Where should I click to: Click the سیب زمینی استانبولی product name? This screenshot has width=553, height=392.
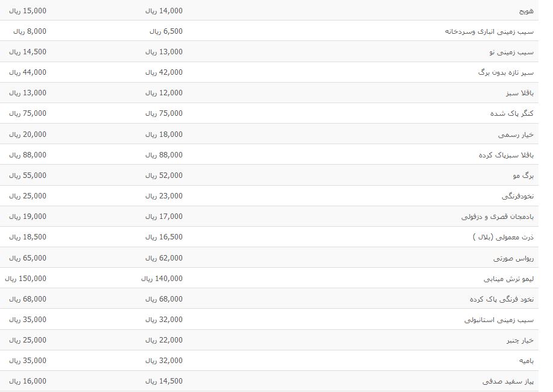pos(499,320)
